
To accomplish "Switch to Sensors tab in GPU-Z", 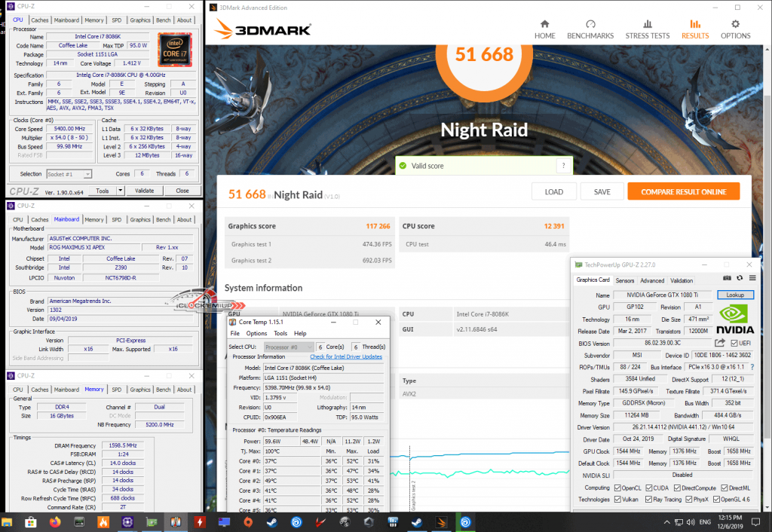I will (x=624, y=280).
